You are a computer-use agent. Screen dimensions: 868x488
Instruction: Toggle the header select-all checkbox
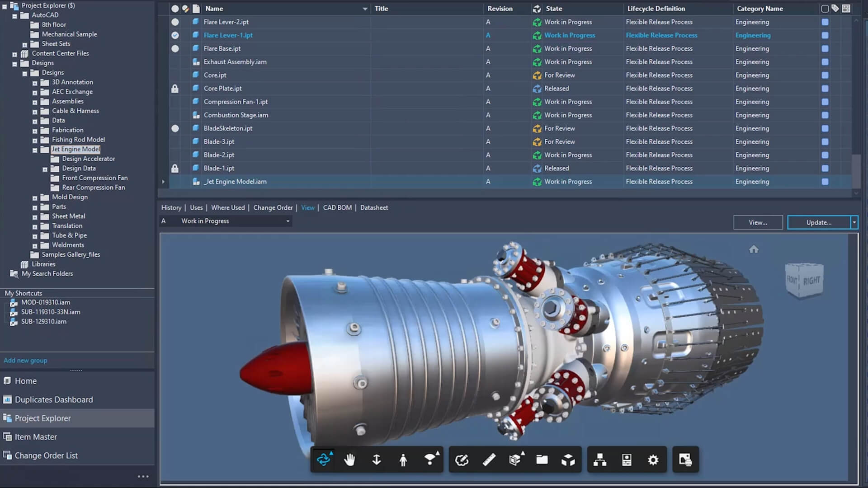pos(825,9)
